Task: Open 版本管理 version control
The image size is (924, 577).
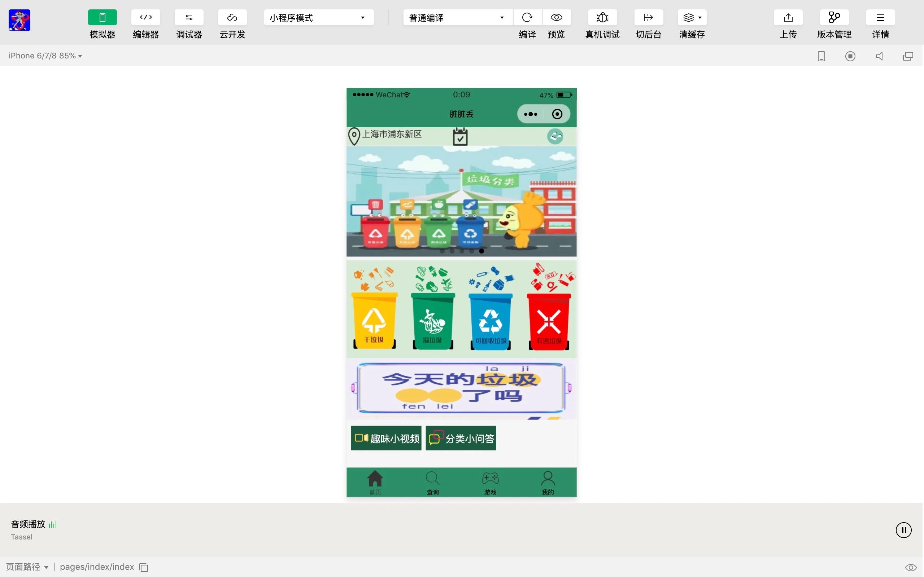Action: pyautogui.click(x=834, y=18)
